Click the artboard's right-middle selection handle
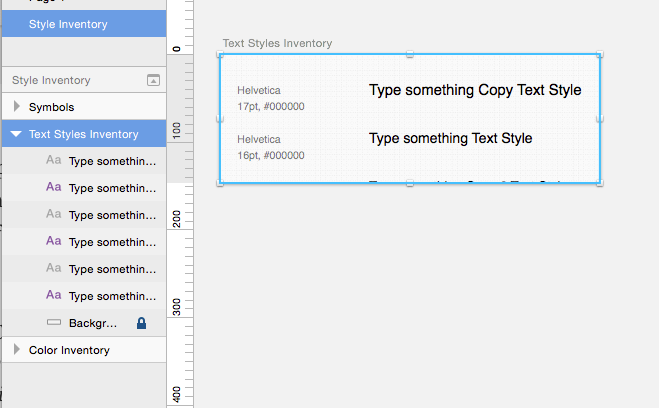This screenshot has width=659, height=408. click(600, 118)
